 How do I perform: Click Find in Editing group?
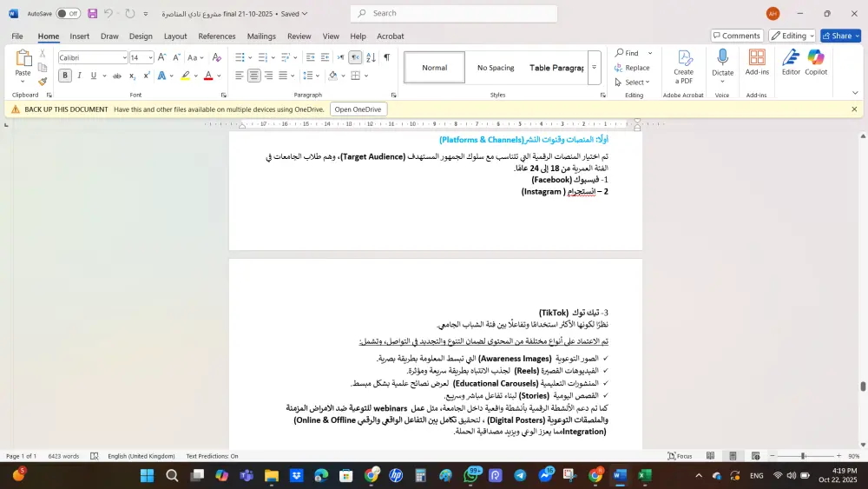coord(626,53)
